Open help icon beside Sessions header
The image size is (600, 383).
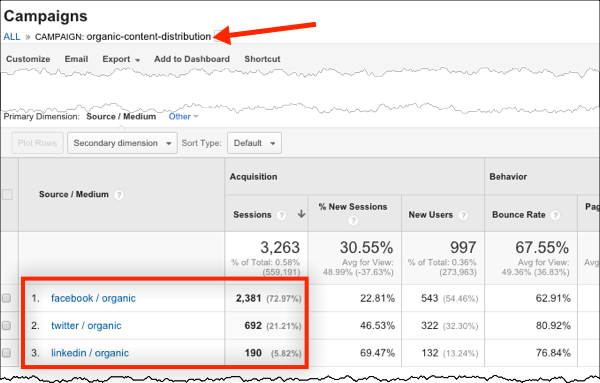[x=281, y=215]
